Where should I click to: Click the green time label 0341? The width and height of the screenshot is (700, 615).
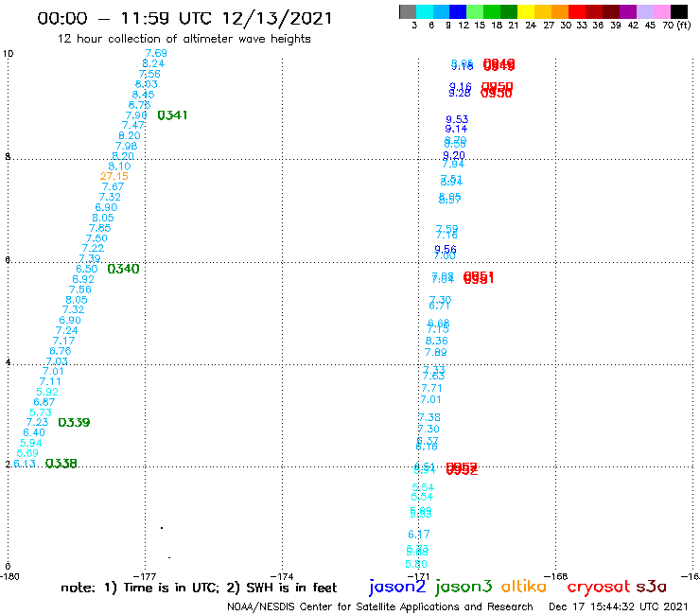[x=172, y=115]
